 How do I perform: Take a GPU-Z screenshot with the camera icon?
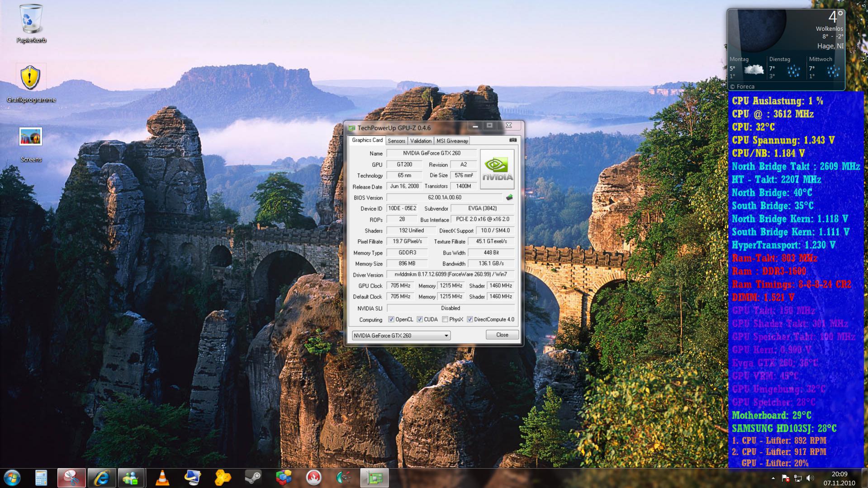coord(512,140)
